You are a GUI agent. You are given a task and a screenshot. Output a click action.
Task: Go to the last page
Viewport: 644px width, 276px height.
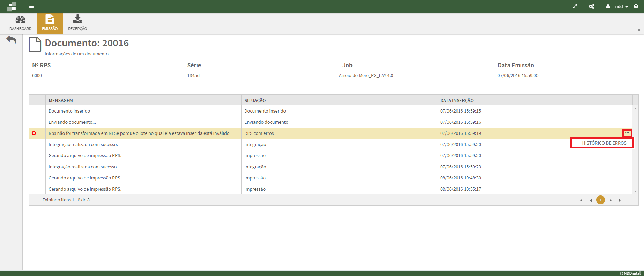(x=620, y=200)
